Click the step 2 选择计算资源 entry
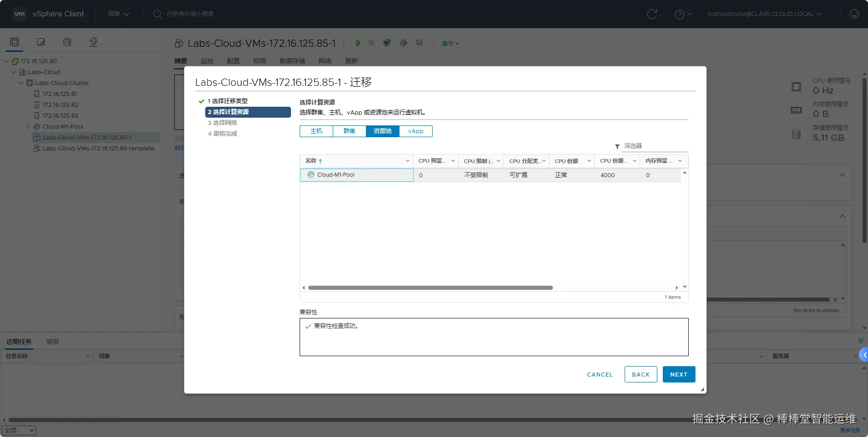The width and height of the screenshot is (868, 437). click(248, 112)
